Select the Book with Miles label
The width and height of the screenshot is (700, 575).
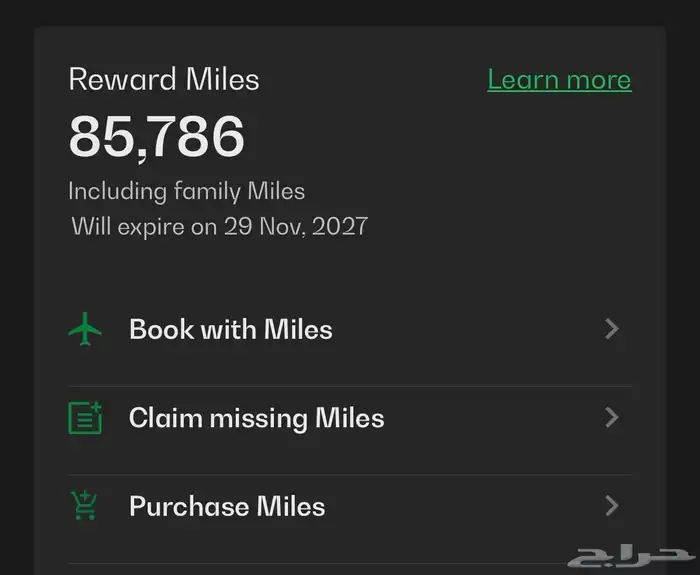[231, 330]
